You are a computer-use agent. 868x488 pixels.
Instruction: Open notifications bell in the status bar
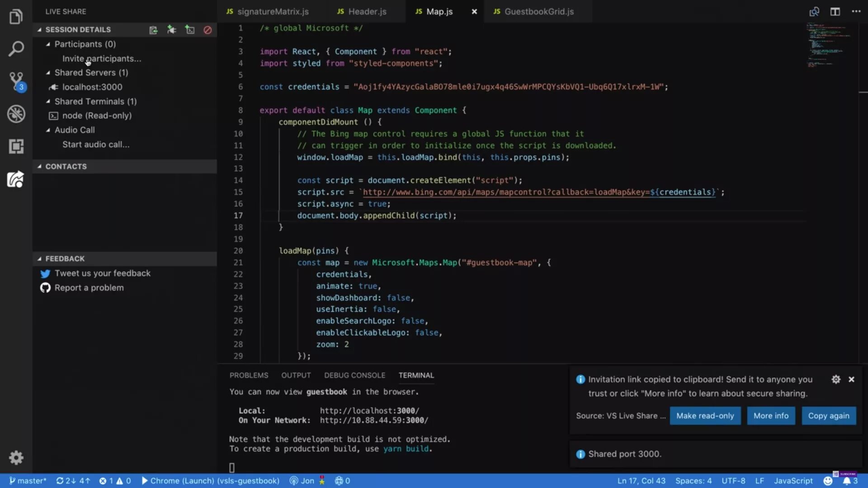pyautogui.click(x=847, y=481)
